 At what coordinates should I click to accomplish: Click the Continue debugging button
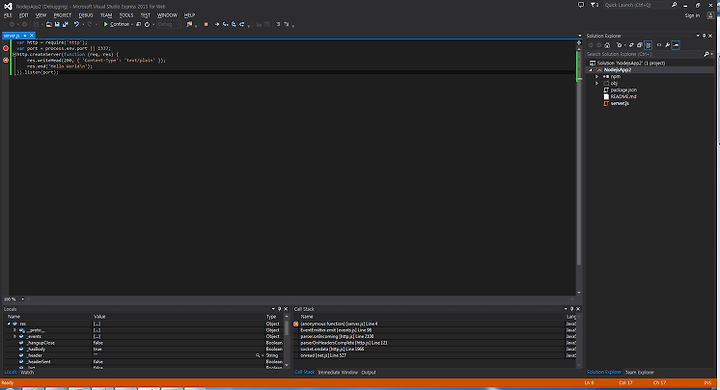(116, 24)
